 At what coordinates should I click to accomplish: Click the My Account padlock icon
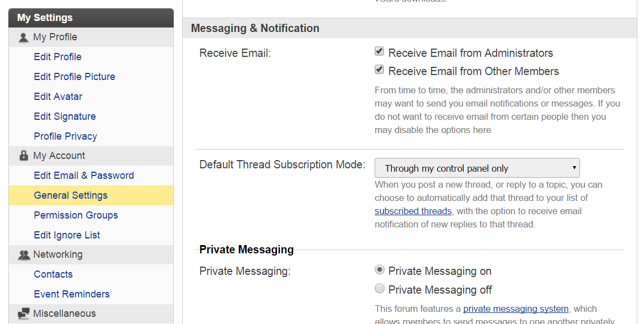coord(23,156)
